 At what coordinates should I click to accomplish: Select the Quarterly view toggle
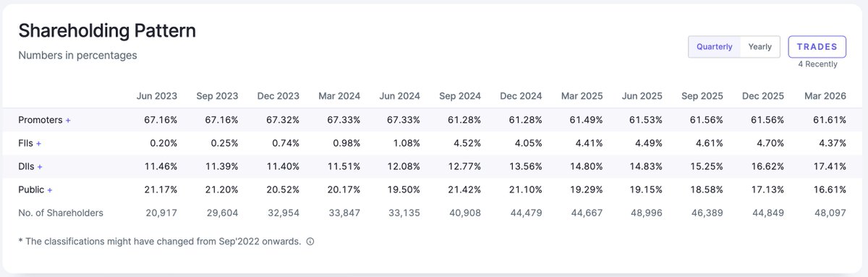[715, 46]
